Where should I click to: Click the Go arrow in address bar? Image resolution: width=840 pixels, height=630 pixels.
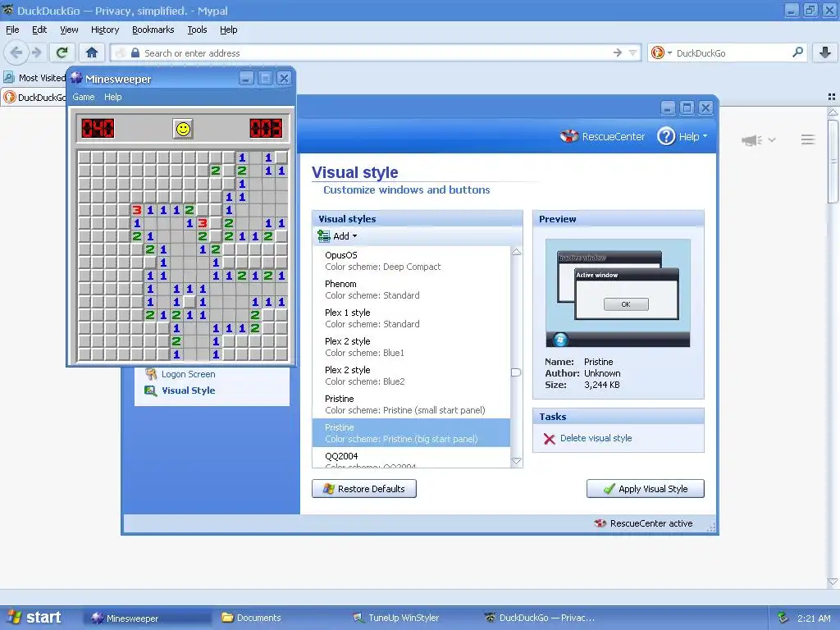click(618, 52)
